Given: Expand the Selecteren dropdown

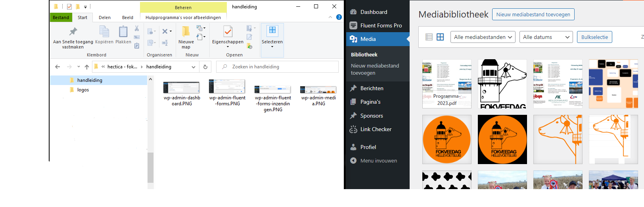Looking at the screenshot, I should 272,47.
